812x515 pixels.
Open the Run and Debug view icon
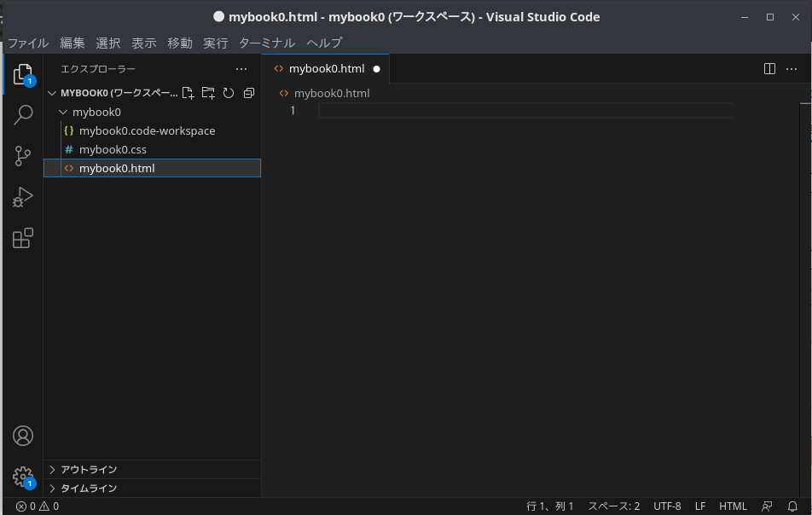pos(23,197)
